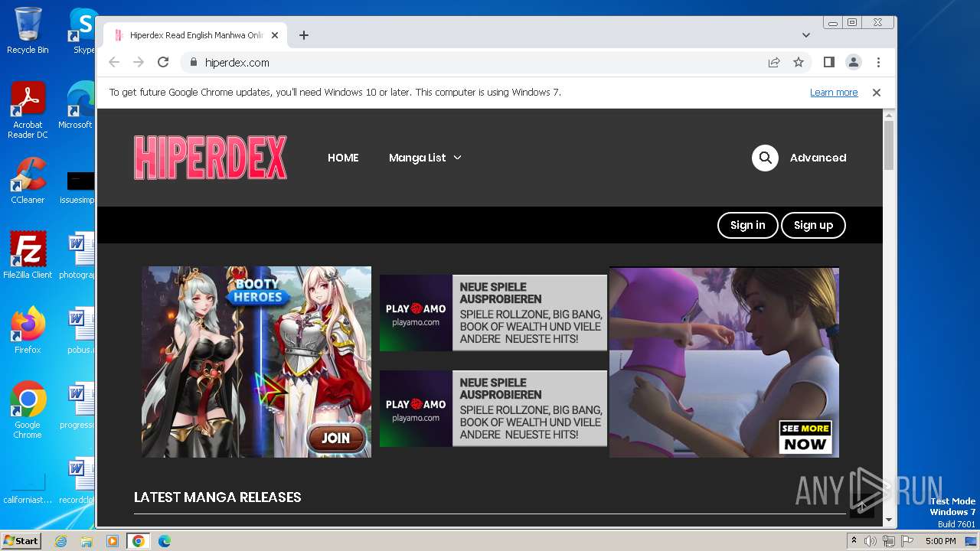The height and width of the screenshot is (551, 980).
Task: Click the volume icon in system tray
Action: pos(871,541)
